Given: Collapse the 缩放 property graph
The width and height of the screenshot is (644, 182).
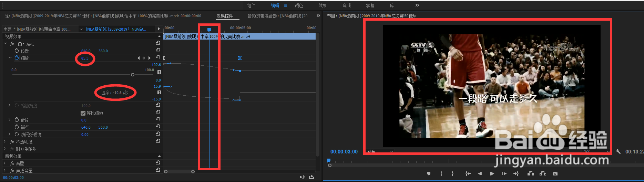Looking at the screenshot, I should point(10,58).
